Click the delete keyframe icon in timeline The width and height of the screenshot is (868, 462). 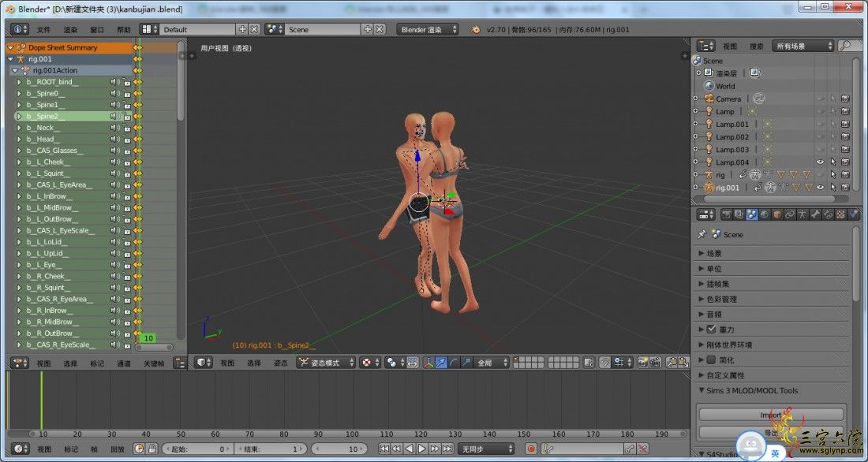[642, 449]
